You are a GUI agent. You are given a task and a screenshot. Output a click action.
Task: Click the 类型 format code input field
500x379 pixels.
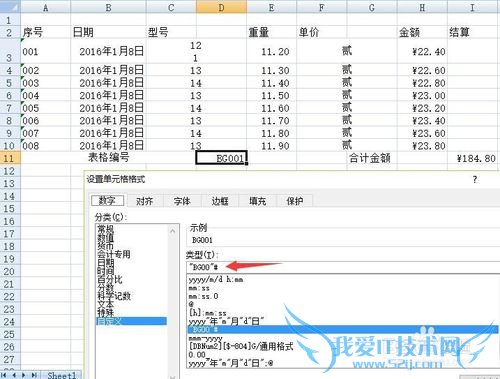click(343, 267)
